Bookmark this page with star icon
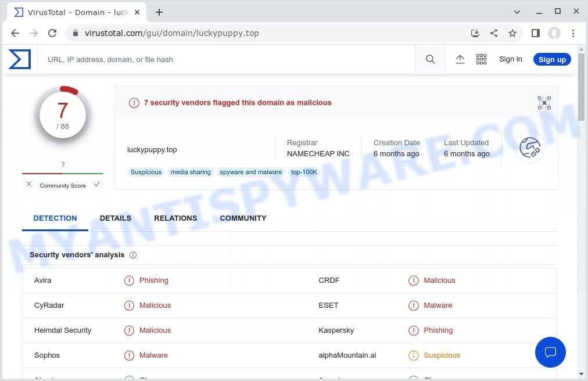The image size is (588, 381). tap(512, 33)
